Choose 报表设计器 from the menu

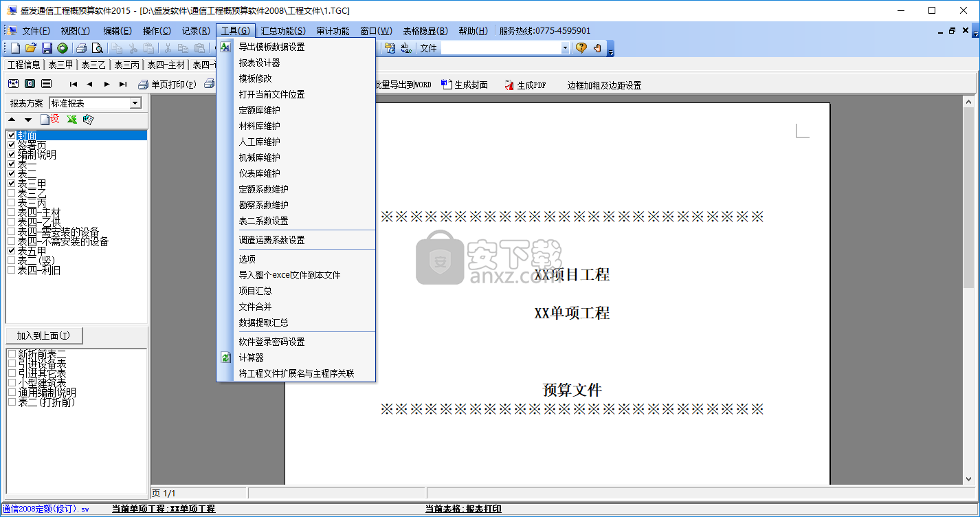[259, 63]
